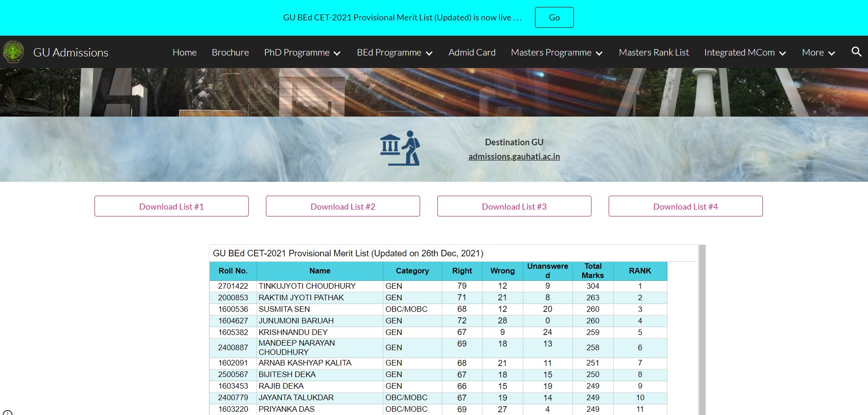This screenshot has width=868, height=415.
Task: Click total marks value 263
Action: (x=593, y=297)
